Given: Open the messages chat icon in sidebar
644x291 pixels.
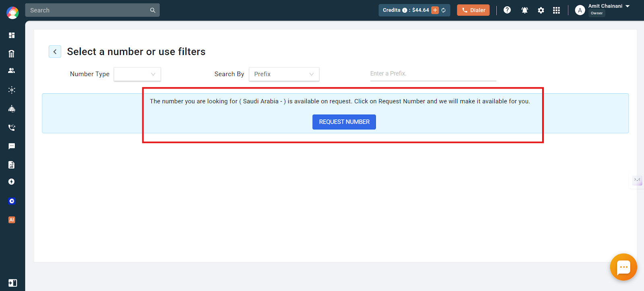Looking at the screenshot, I should coord(12,146).
